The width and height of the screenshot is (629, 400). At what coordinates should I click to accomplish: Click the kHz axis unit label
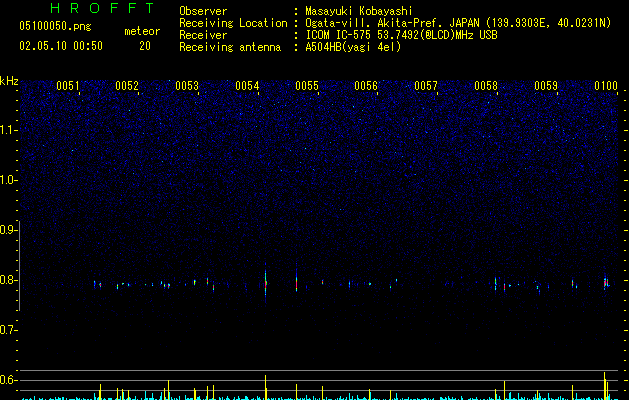pyautogui.click(x=9, y=81)
